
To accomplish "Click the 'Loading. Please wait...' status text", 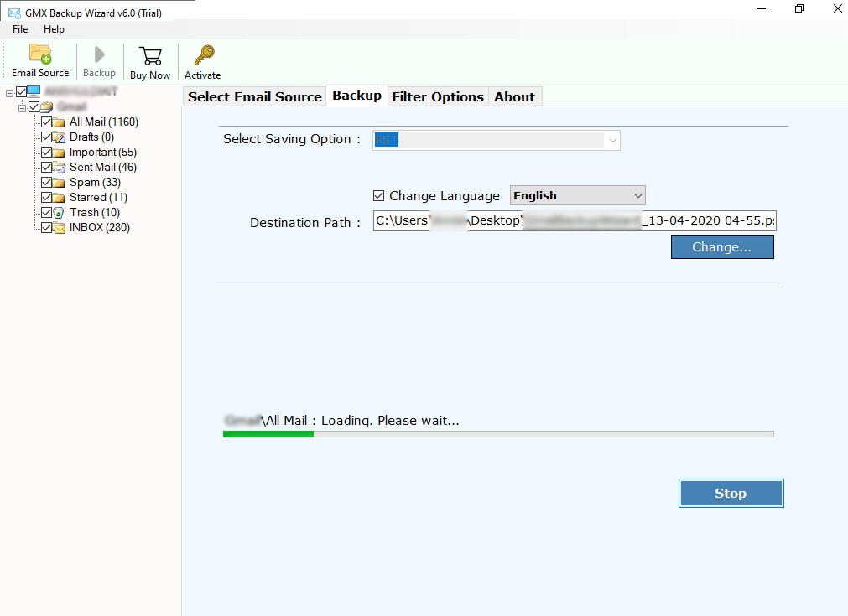I will coord(390,421).
